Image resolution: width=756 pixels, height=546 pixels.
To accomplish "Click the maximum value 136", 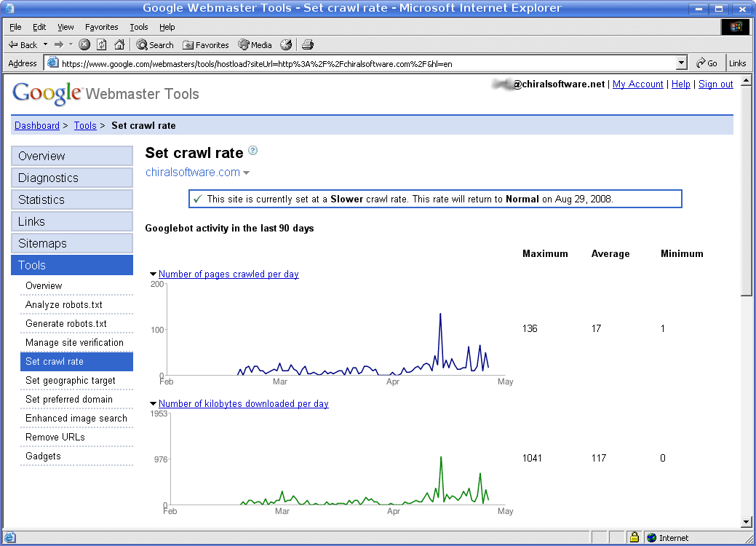I will coord(530,328).
